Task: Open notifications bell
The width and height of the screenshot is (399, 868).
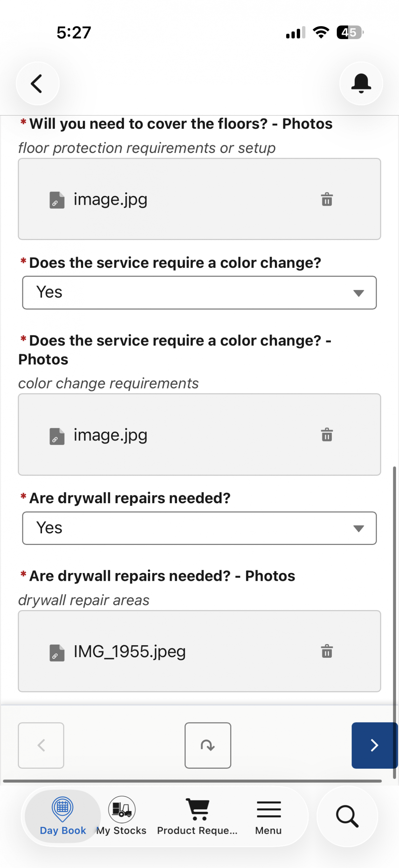Action: pos(361,83)
